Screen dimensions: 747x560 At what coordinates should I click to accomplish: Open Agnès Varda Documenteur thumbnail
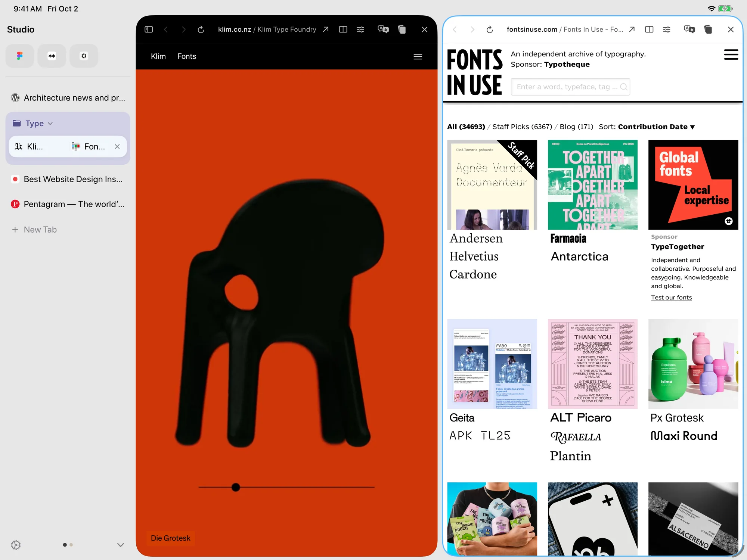pyautogui.click(x=492, y=185)
